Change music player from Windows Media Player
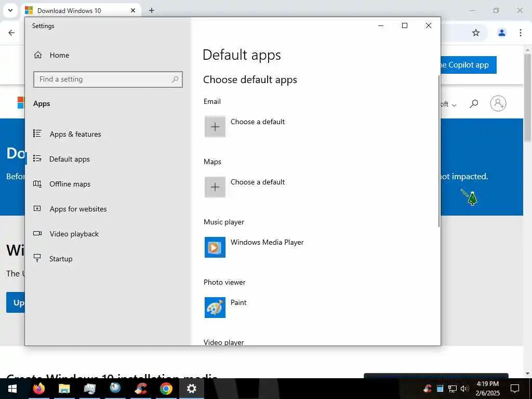532x399 pixels. coord(267,242)
